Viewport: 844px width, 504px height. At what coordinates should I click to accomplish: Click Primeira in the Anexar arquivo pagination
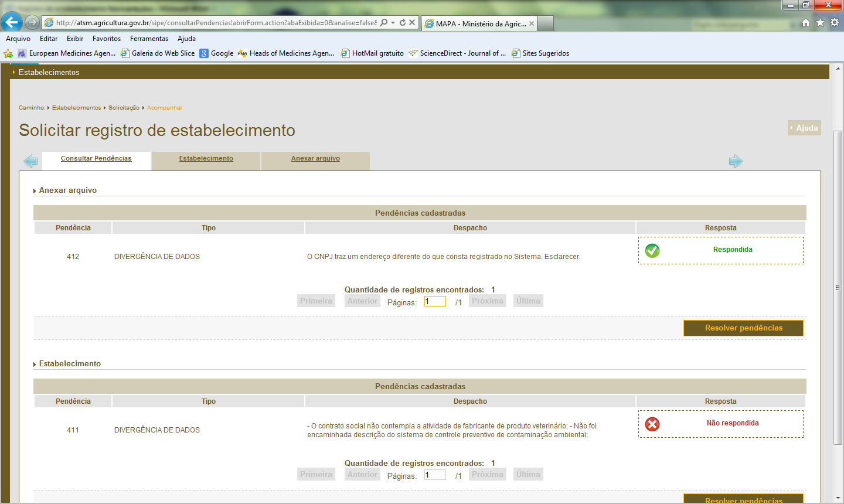click(x=316, y=301)
